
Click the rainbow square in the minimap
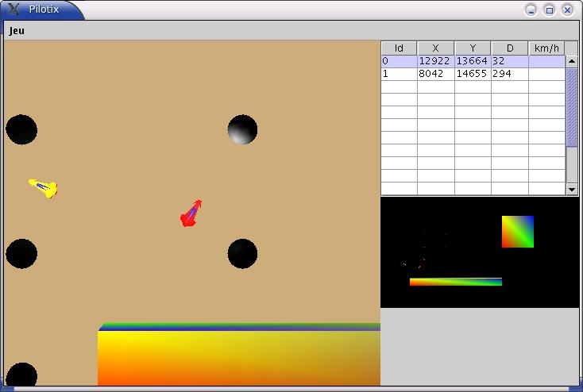point(518,232)
